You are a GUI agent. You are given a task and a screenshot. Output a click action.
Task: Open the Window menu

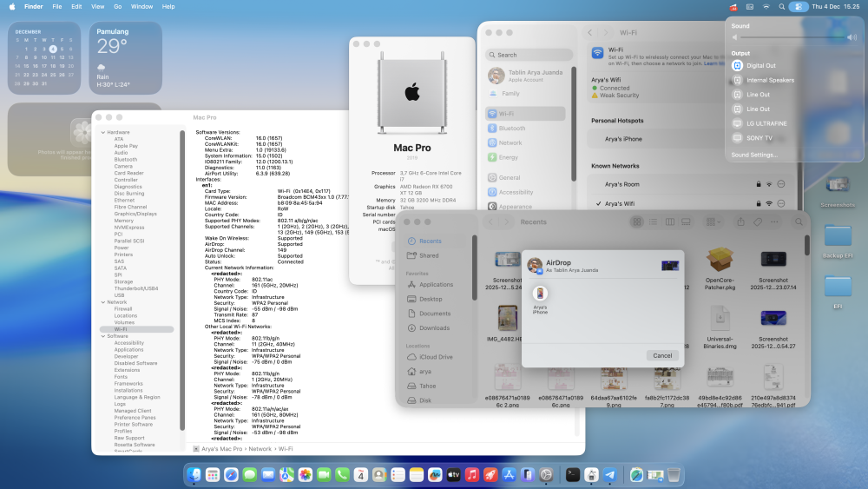click(x=141, y=7)
